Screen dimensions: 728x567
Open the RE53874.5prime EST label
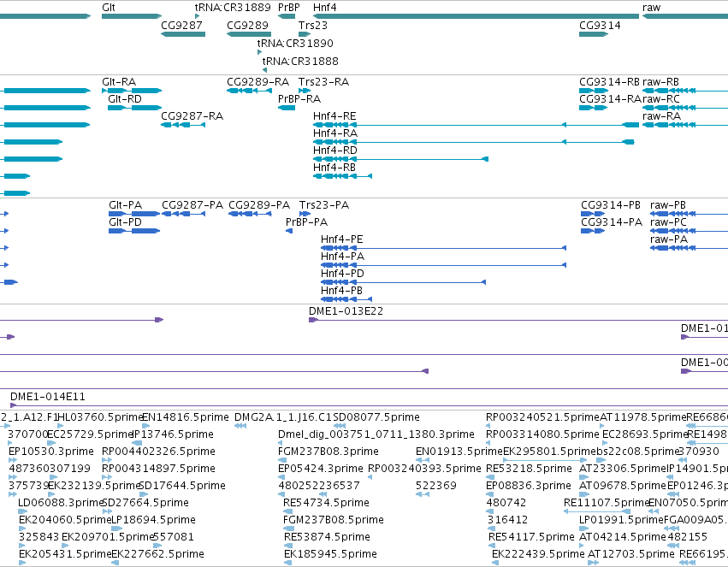pos(327,537)
